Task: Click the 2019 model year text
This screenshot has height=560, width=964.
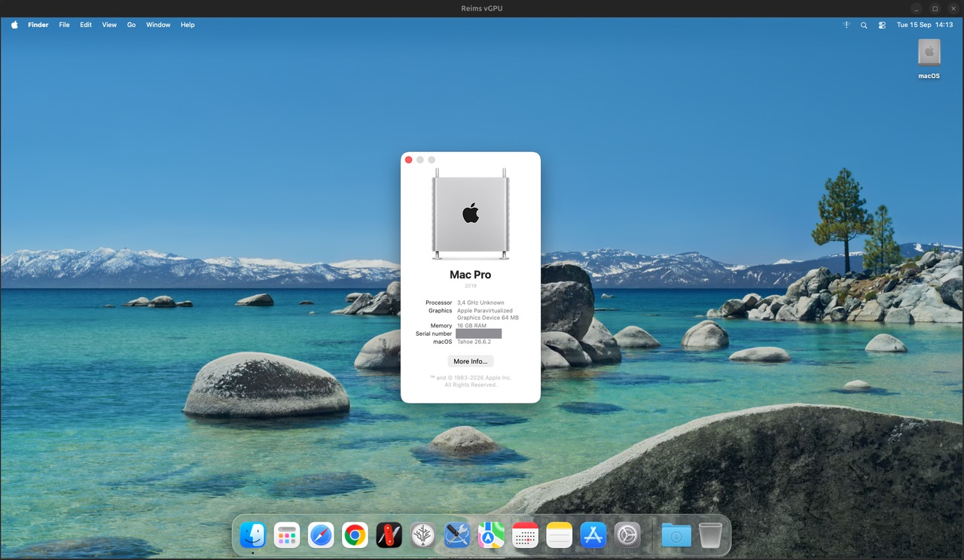Action: tap(471, 286)
